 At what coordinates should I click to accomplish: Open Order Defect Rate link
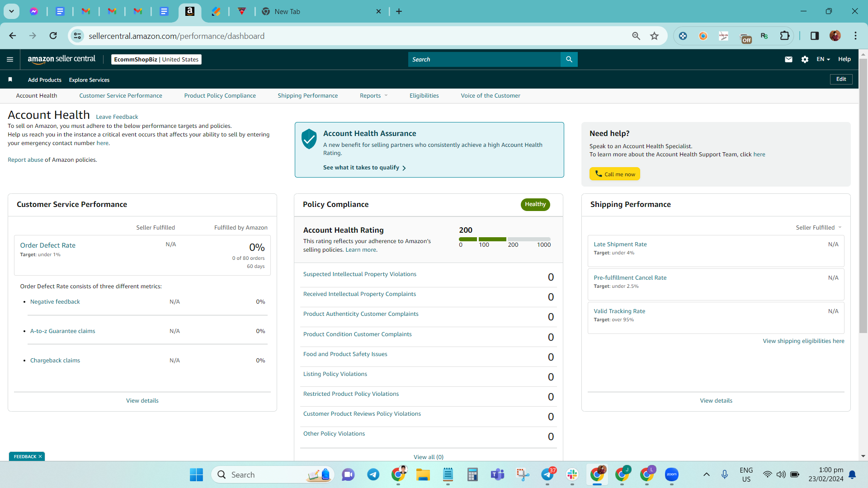(x=48, y=245)
